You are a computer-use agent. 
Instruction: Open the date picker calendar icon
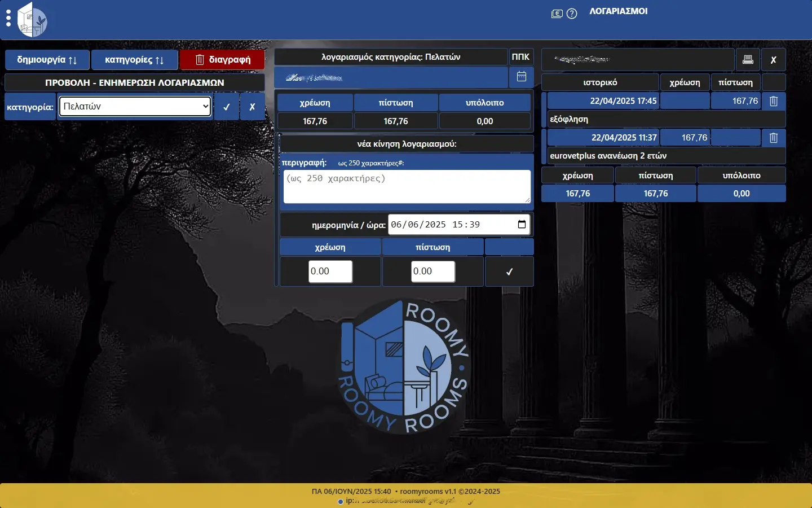pyautogui.click(x=522, y=225)
